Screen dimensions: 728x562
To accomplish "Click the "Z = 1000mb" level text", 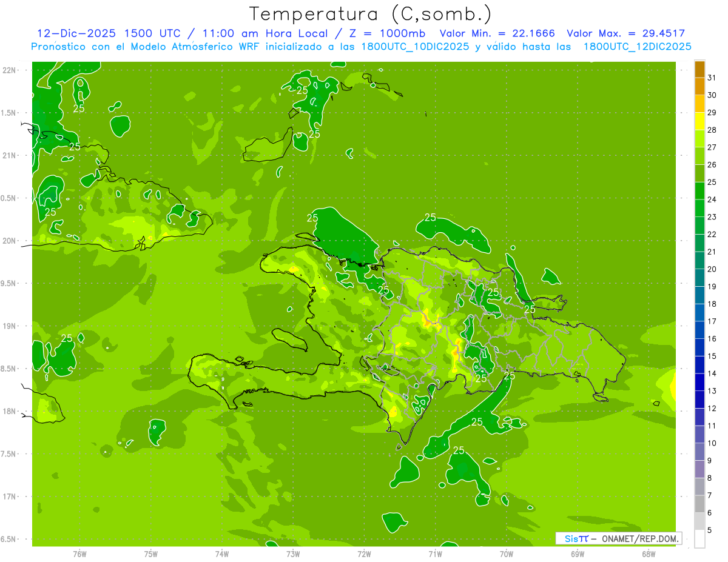I will click(x=385, y=33).
